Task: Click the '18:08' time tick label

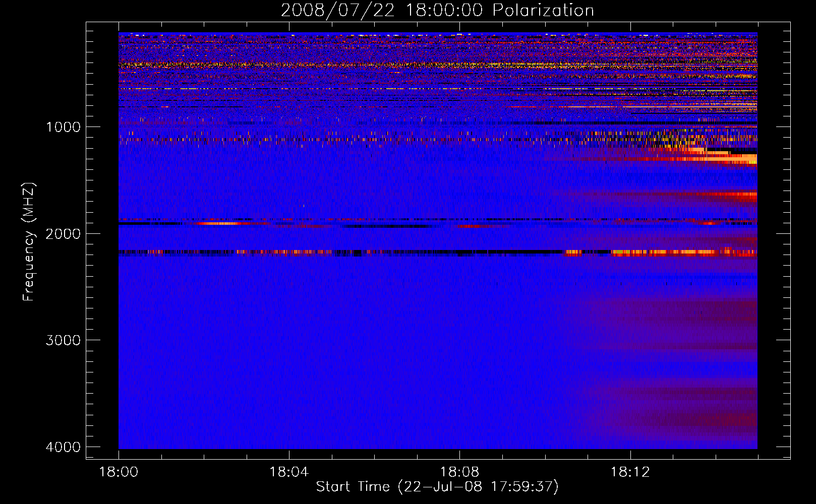Action: pos(459,472)
